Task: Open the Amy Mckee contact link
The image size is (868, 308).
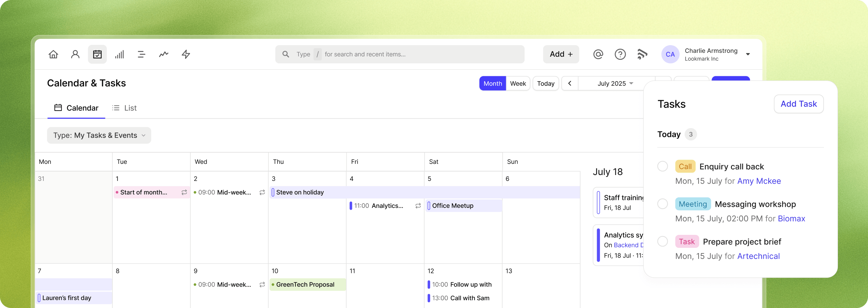Action: (x=759, y=181)
